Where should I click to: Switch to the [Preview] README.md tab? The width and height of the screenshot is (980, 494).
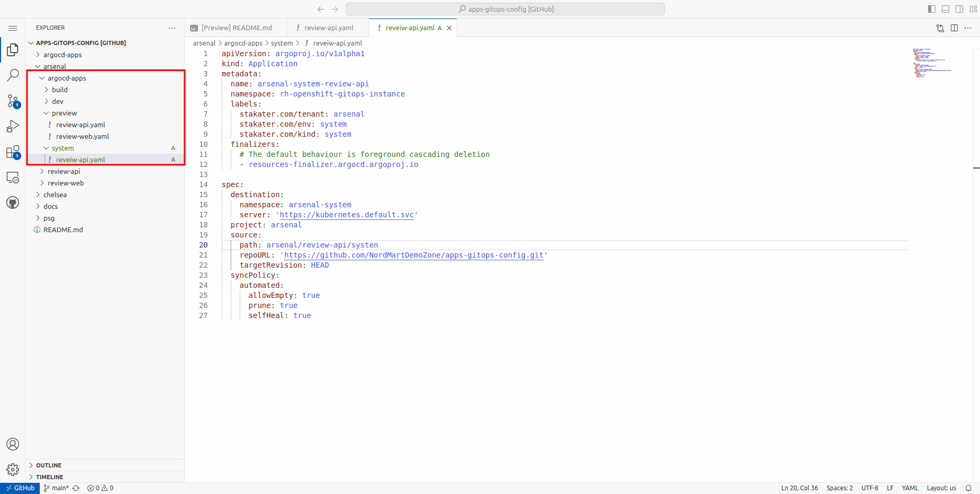[x=237, y=28]
